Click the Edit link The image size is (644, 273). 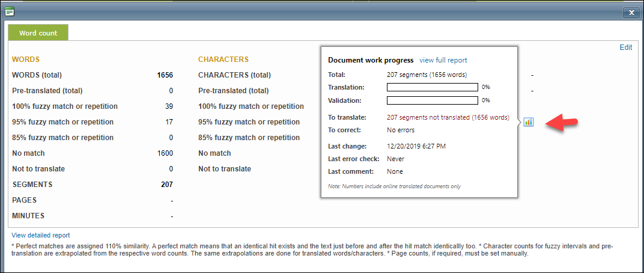coord(625,48)
